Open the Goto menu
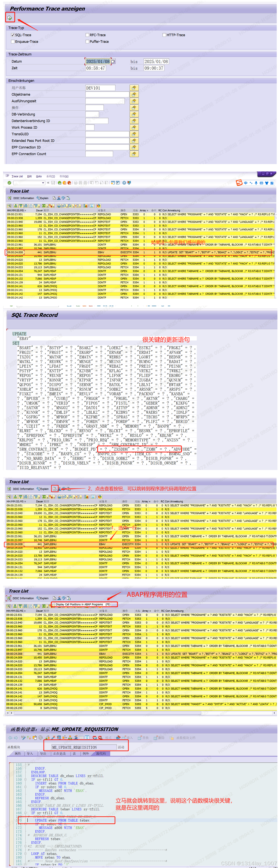Viewport: 278px width, 868px height. [x=39, y=176]
